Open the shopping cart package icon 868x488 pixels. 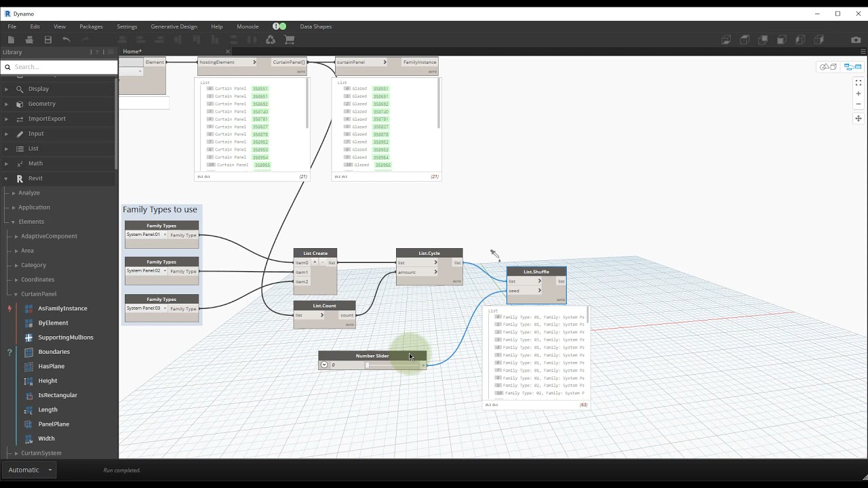click(290, 40)
